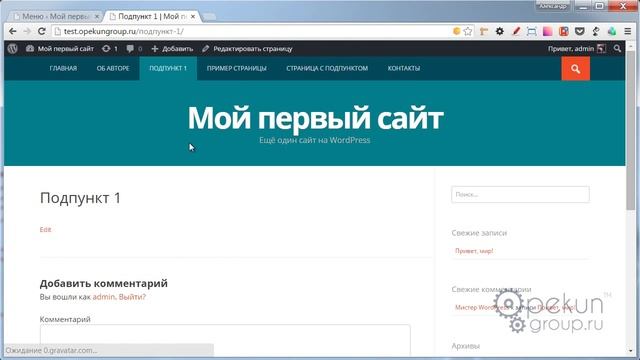Select the 'Подпункт 1' browser tab

152,16
